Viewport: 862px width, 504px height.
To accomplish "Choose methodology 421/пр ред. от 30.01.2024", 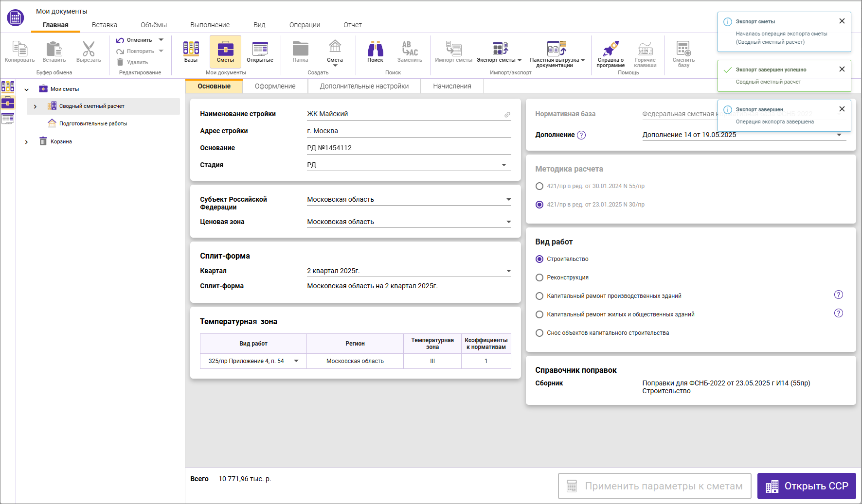I will point(539,186).
